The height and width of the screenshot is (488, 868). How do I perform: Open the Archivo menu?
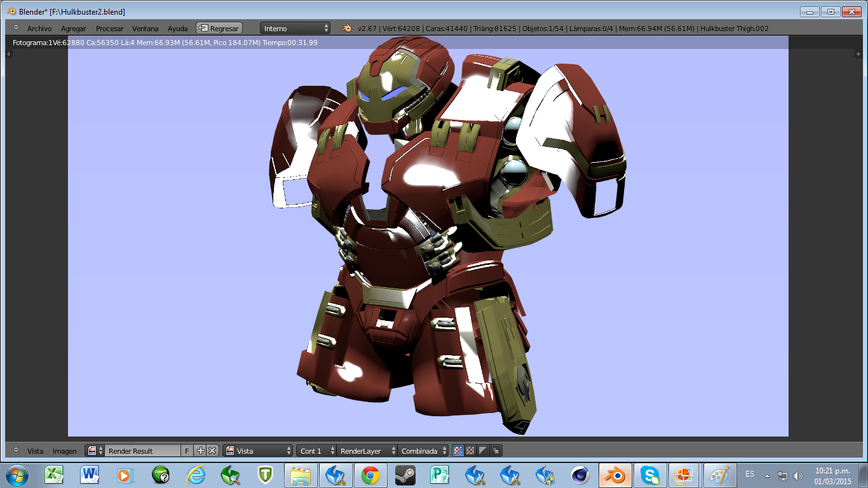click(x=39, y=29)
